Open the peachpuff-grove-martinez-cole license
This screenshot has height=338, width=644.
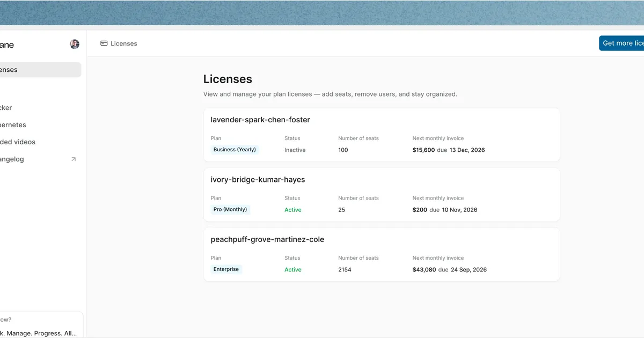click(382, 254)
